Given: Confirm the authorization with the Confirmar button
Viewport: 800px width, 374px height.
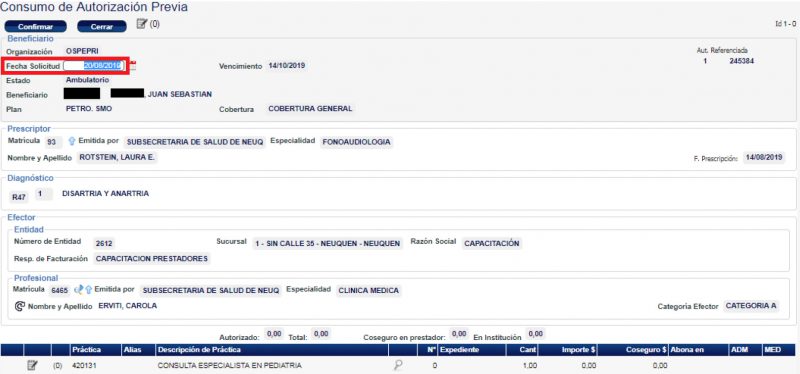Looking at the screenshot, I should point(35,27).
